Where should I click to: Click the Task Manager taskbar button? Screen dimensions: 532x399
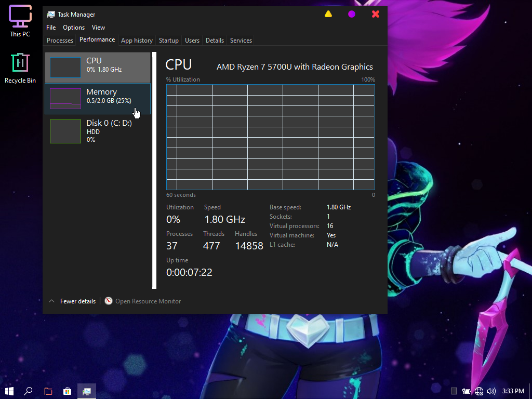(x=87, y=391)
